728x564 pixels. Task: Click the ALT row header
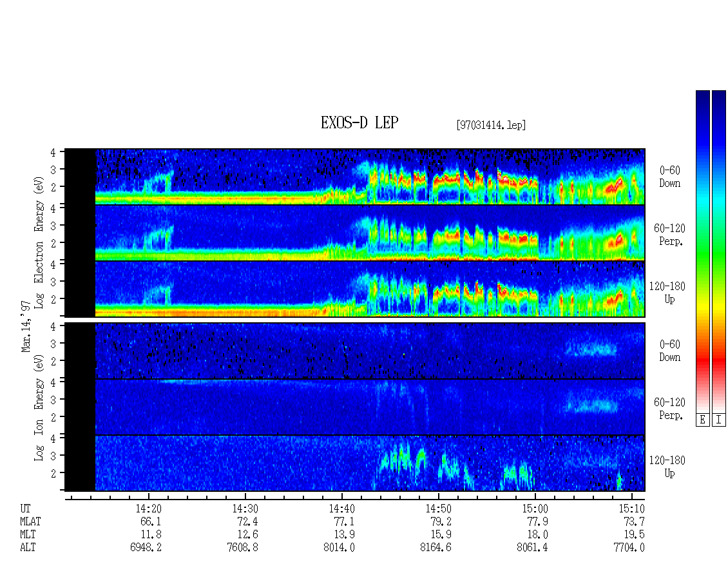(28, 548)
